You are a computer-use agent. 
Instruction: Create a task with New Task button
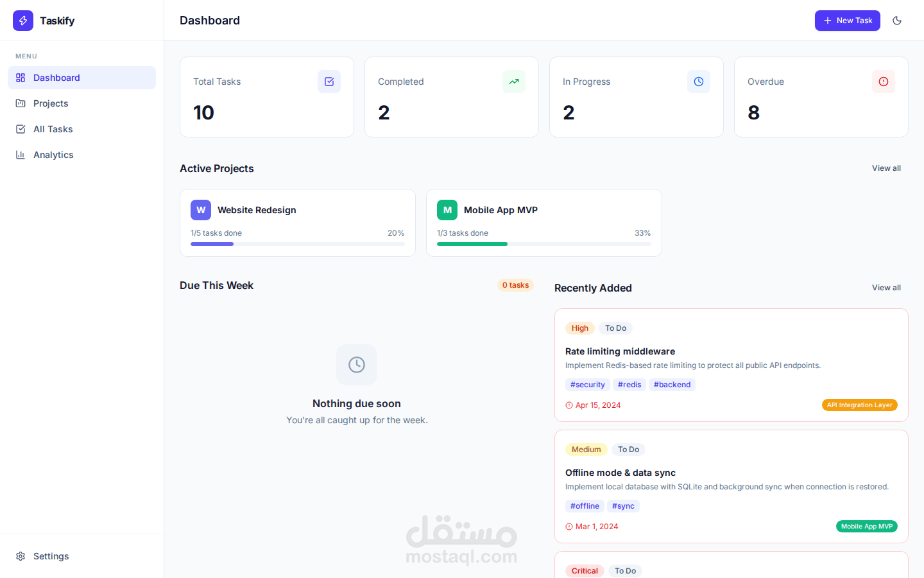pyautogui.click(x=847, y=21)
